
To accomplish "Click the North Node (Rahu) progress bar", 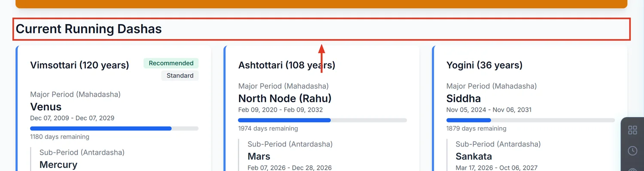I will coord(322,120).
